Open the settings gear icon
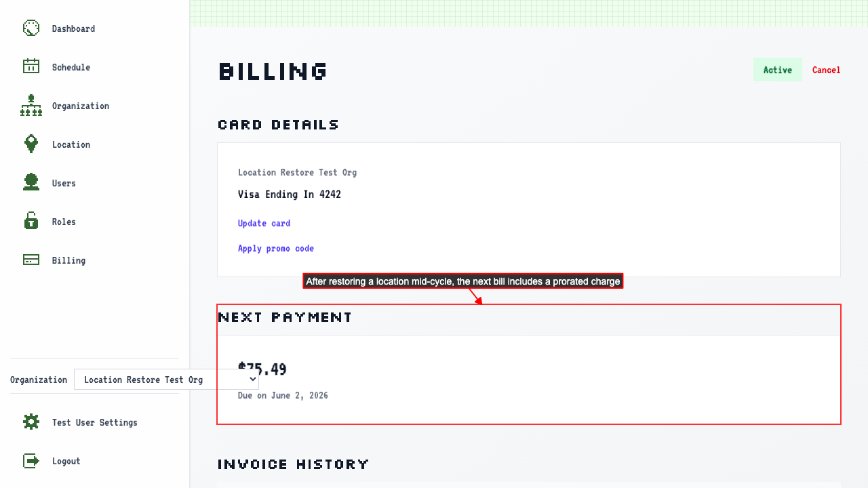The image size is (868, 488). point(31,422)
